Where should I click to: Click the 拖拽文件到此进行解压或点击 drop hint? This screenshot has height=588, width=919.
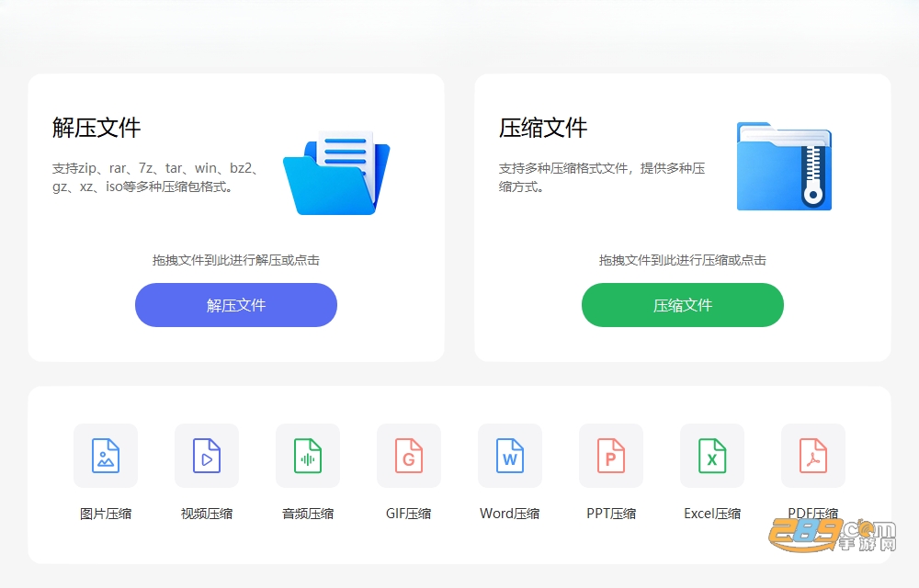tap(236, 260)
